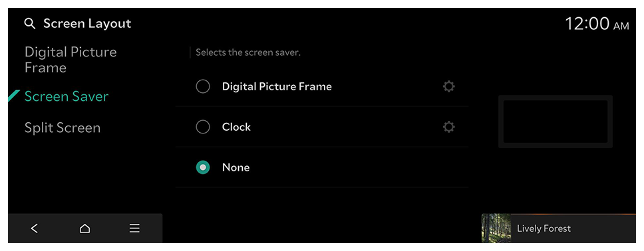Click the screen saver preview box
Image resolution: width=644 pixels, height=251 pixels.
coord(556,122)
